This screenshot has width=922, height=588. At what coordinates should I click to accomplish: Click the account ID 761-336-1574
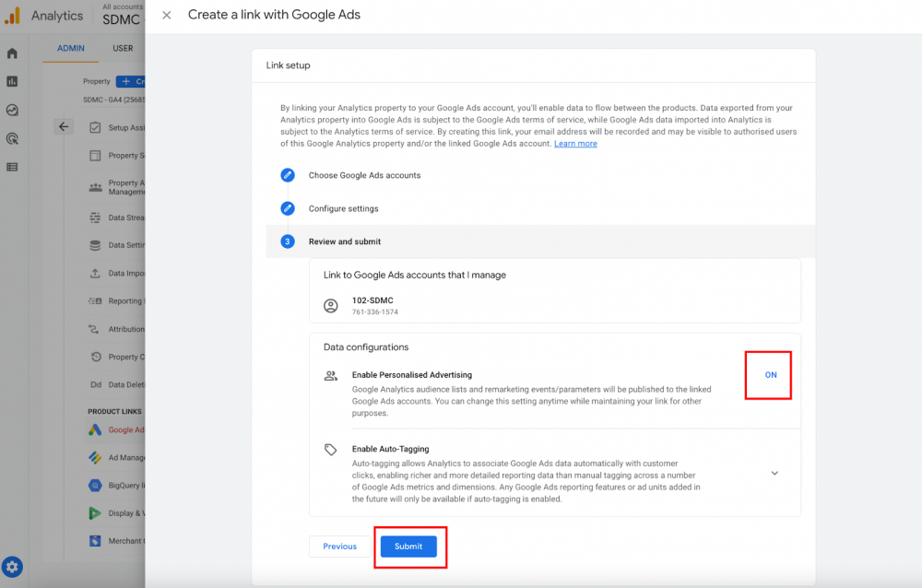point(375,312)
